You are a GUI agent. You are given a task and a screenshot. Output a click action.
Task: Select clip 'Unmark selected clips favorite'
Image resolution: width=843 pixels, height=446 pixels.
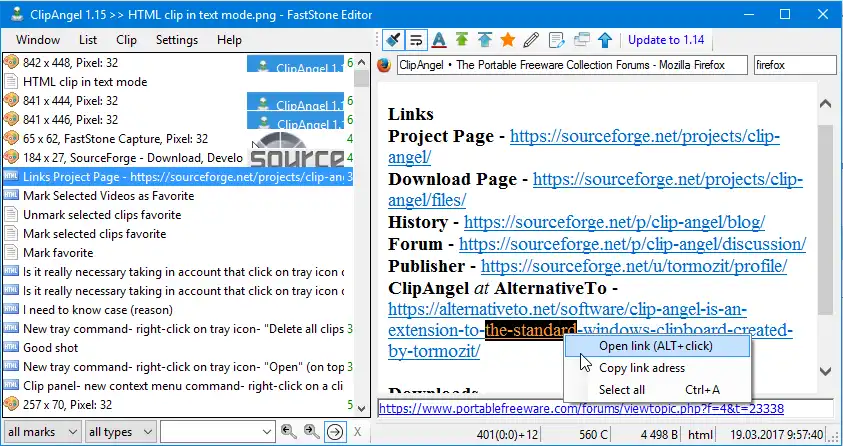click(178, 215)
